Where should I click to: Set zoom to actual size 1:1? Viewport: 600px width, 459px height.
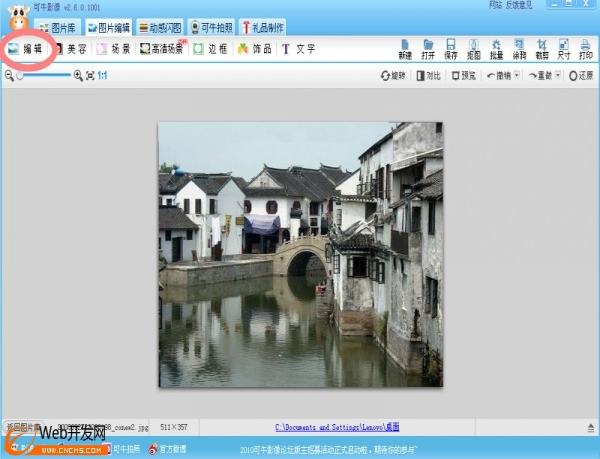pos(102,76)
